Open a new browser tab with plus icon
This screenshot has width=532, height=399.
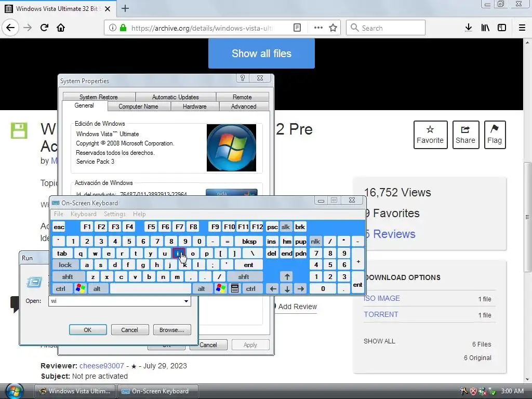(125, 8)
